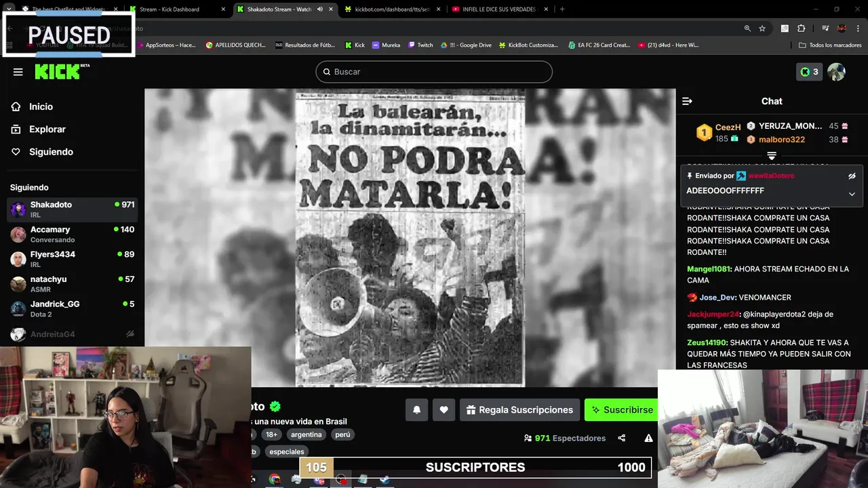Click the verified badge next to channel name

(x=275, y=407)
